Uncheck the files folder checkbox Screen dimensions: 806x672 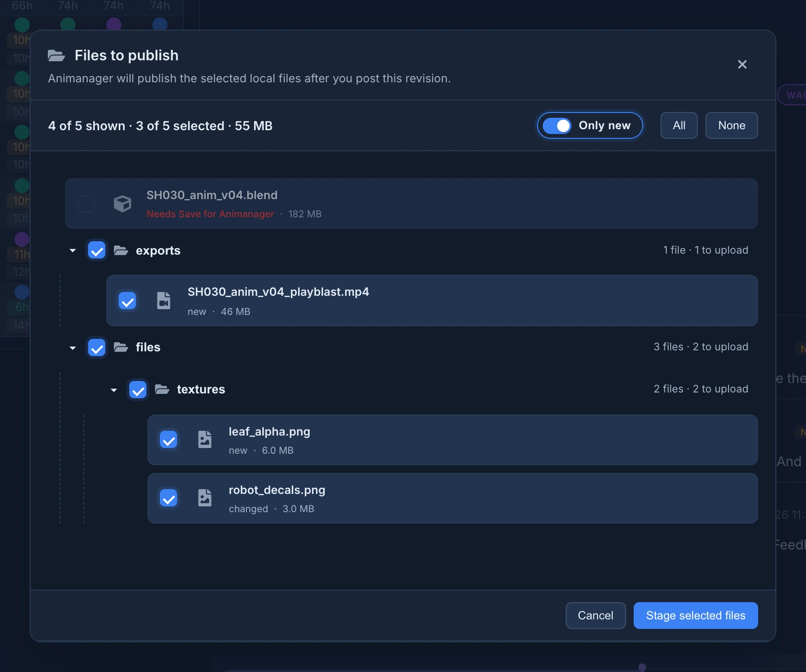tap(97, 348)
